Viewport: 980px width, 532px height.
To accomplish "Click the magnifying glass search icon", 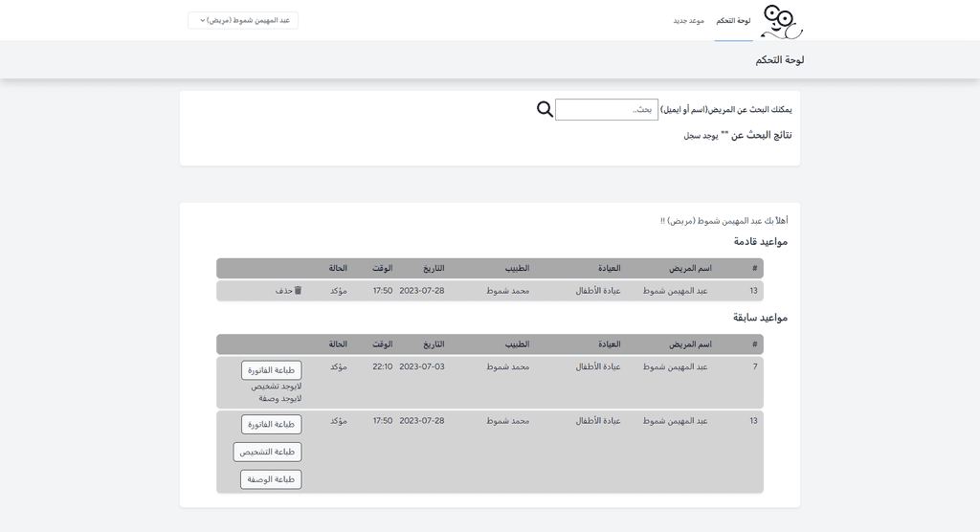I will tap(545, 109).
